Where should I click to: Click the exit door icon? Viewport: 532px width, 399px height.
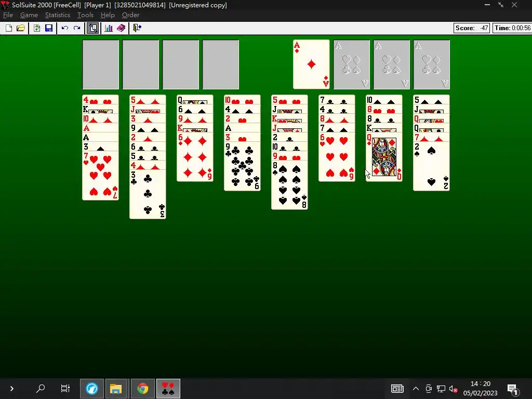click(137, 28)
